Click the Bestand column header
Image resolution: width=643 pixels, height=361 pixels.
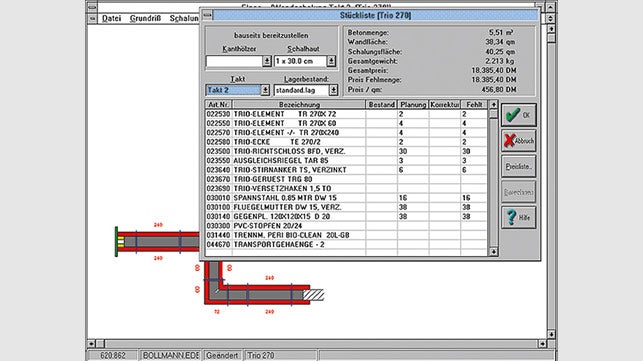click(381, 105)
